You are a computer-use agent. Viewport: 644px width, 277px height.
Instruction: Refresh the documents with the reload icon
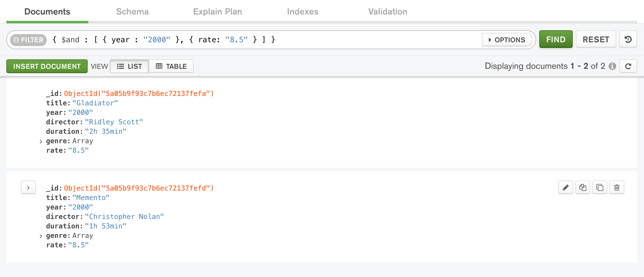click(628, 66)
